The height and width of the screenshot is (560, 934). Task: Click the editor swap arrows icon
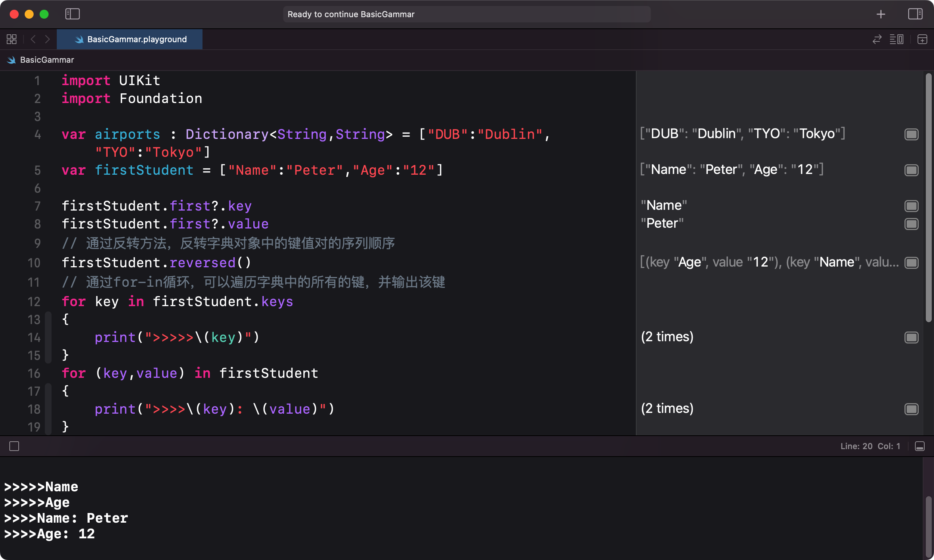pyautogui.click(x=877, y=39)
